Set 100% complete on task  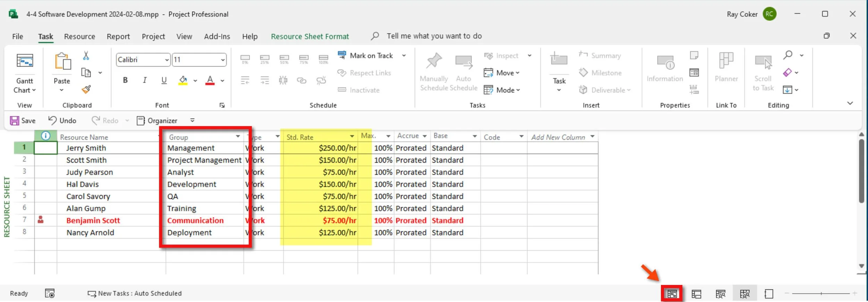coord(323,59)
